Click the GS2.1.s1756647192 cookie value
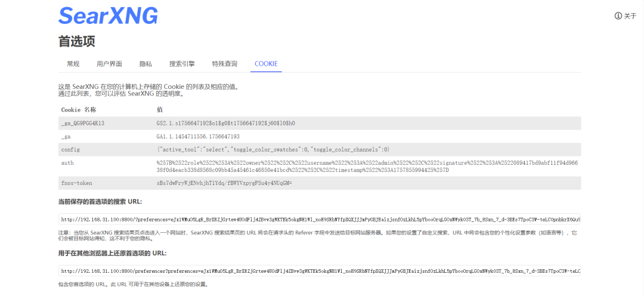Screen dimensions: 644x296 [226, 124]
